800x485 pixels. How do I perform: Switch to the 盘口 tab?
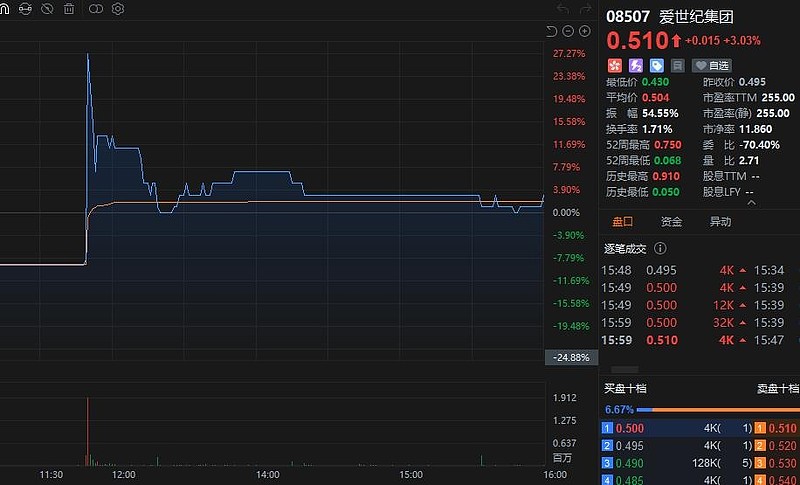click(622, 222)
